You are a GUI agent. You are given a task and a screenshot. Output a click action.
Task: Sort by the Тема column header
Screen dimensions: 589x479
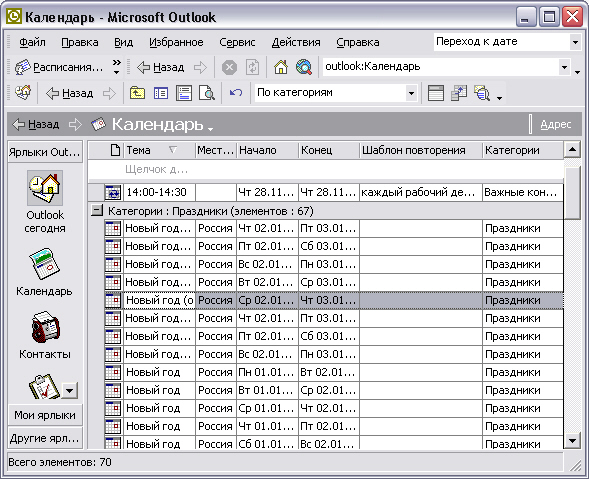tap(159, 150)
